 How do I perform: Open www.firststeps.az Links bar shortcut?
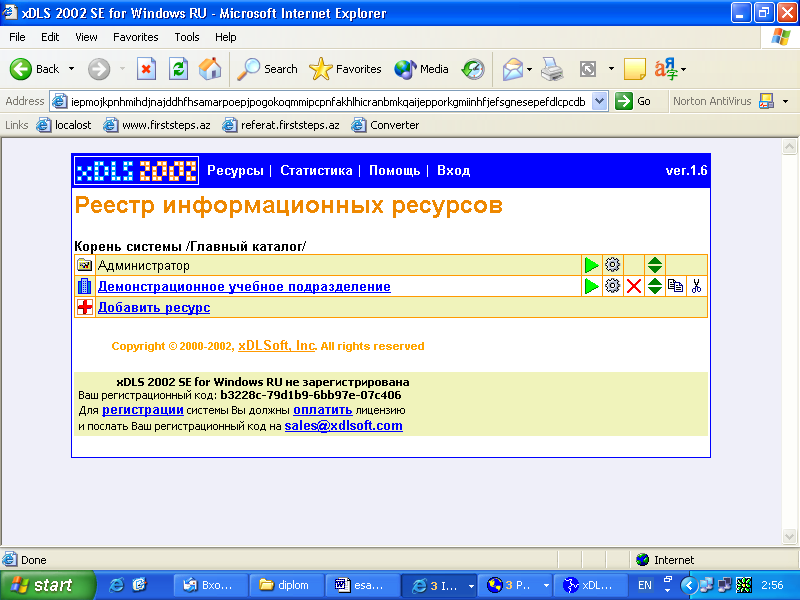(157, 125)
